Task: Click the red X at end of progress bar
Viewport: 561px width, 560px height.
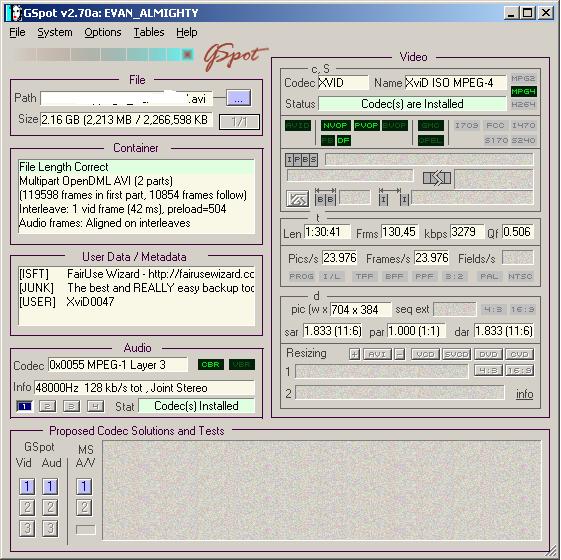Action: 187,55
